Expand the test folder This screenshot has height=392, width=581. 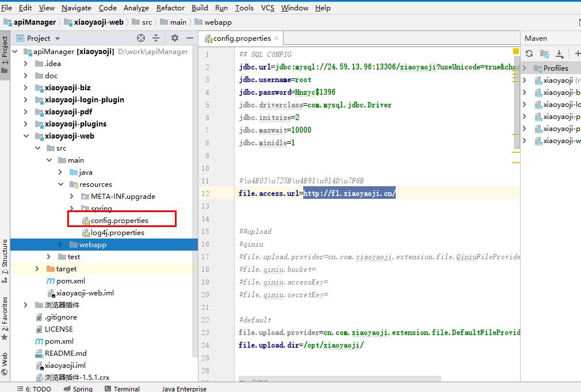tap(49, 256)
